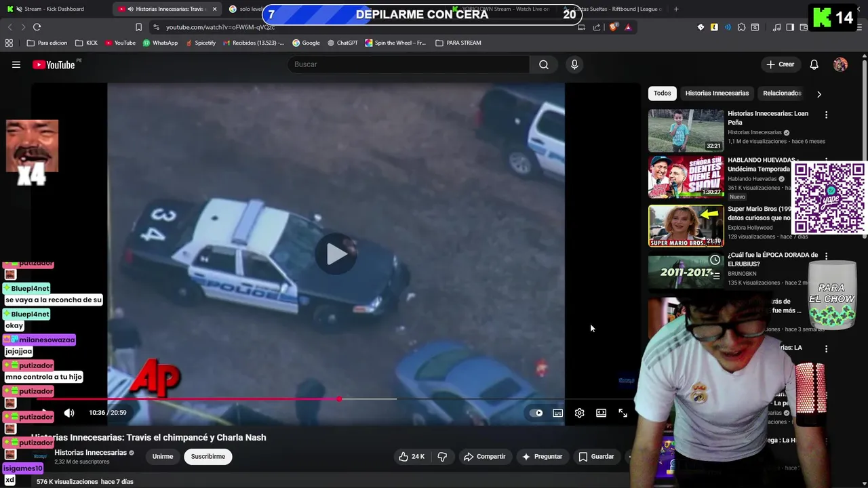Click the youtube.com address bar URL
Viewport: 868px width, 488px height.
point(220,27)
